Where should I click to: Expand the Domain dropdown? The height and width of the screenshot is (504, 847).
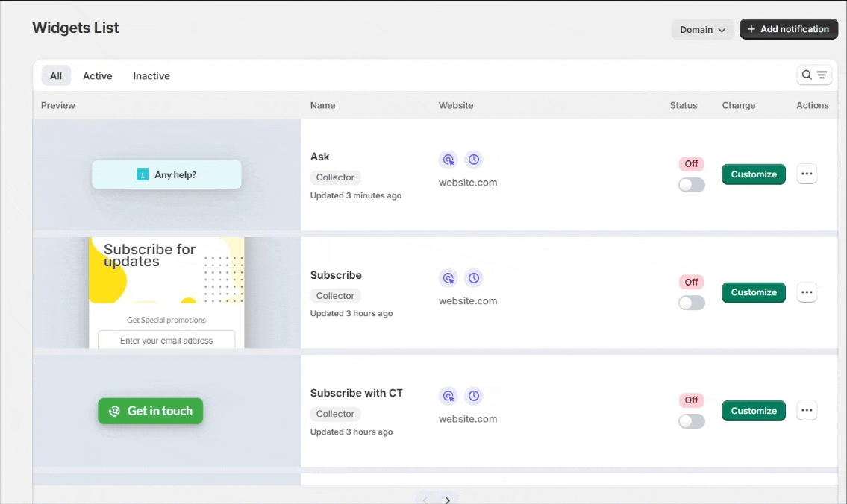(702, 30)
